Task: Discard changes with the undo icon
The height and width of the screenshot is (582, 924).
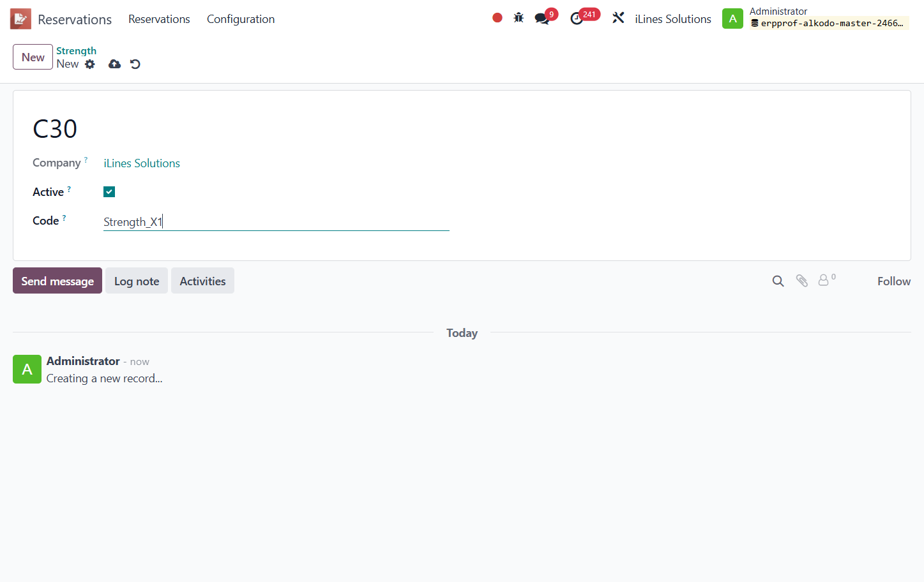Action: tap(135, 64)
